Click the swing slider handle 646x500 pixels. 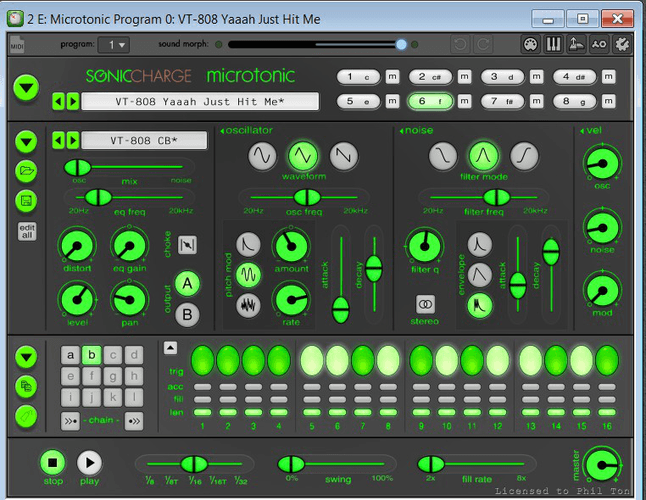tap(291, 464)
